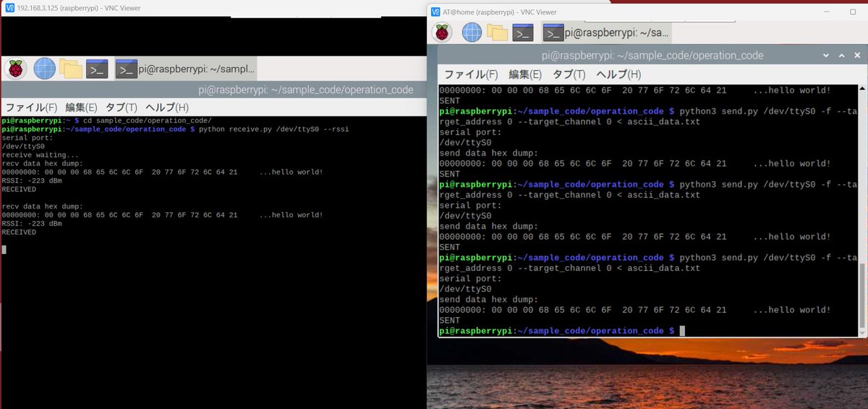Screen dimensions: 868x409
Task: Open ファイル(F) menu in left terminal
Action: click(x=32, y=107)
